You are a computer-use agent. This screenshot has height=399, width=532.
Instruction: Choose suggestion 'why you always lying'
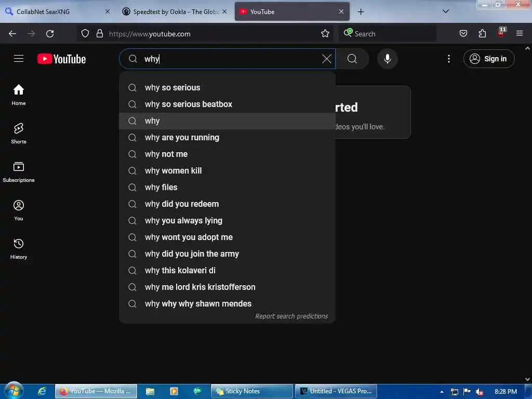click(228, 220)
